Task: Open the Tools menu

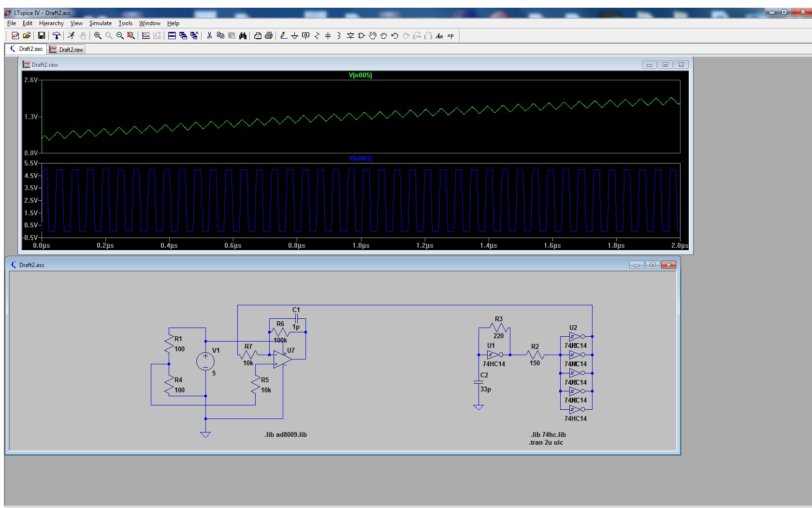Action: click(x=125, y=23)
